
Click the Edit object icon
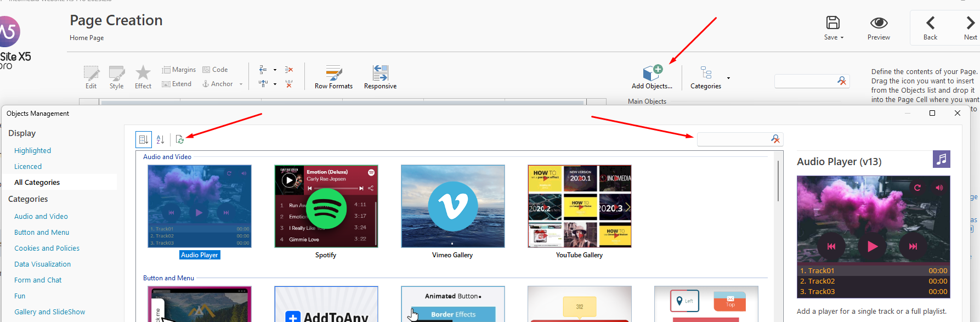click(91, 77)
